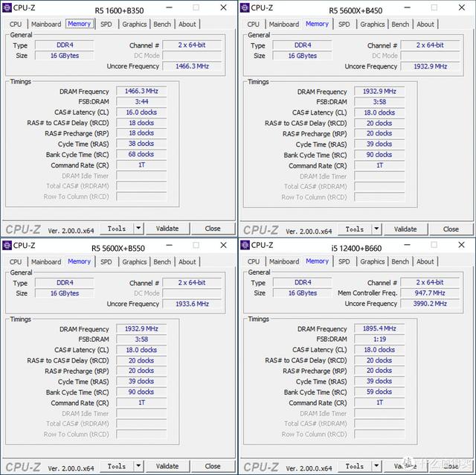Image resolution: width=476 pixels, height=475 pixels.
Task: Click CPU-Z app icon in i5 12400+B660 window
Action: click(245, 245)
